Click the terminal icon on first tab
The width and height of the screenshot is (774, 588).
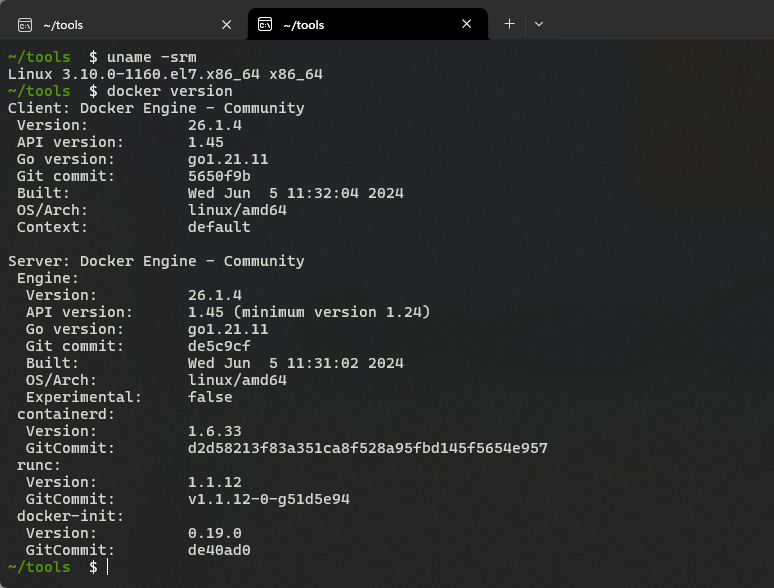click(25, 25)
